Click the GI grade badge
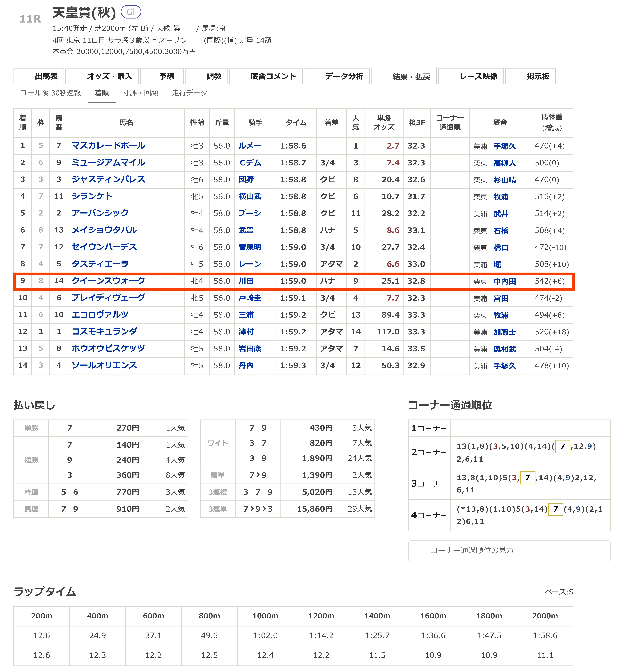This screenshot has width=629, height=672. 131,12
